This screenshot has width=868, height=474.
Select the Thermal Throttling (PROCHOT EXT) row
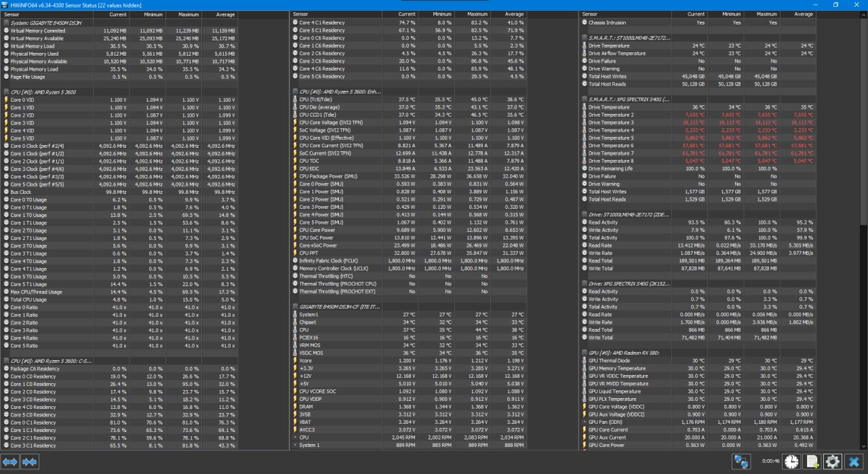pyautogui.click(x=408, y=292)
